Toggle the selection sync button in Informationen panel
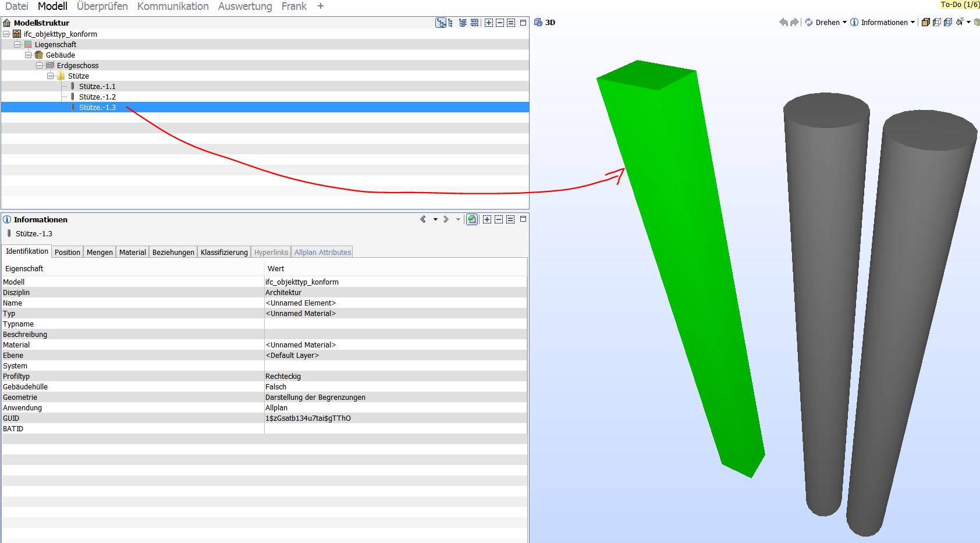The width and height of the screenshot is (980, 543). [472, 219]
